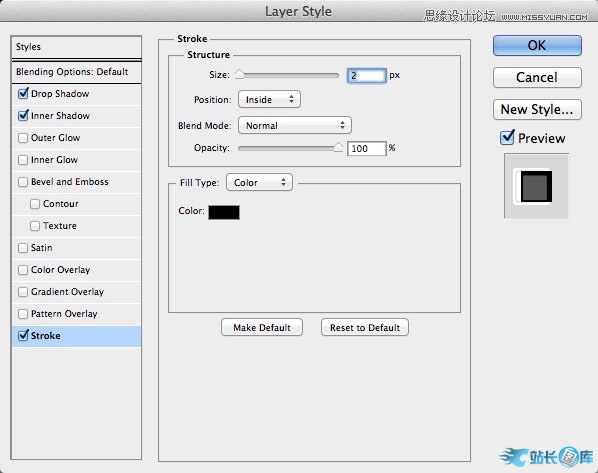
Task: Enable the Satin checkbox
Action: pyautogui.click(x=23, y=248)
